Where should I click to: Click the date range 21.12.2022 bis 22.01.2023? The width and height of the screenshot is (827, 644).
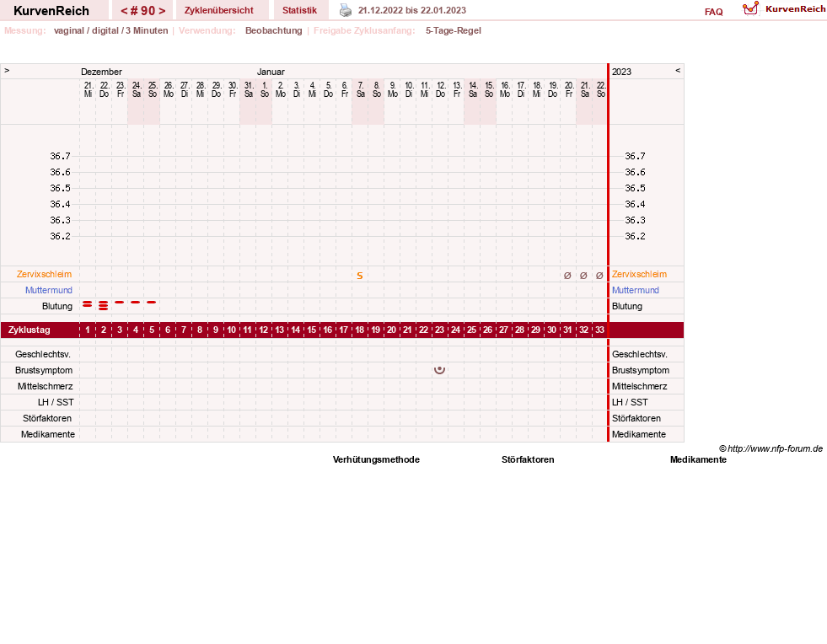coord(412,10)
